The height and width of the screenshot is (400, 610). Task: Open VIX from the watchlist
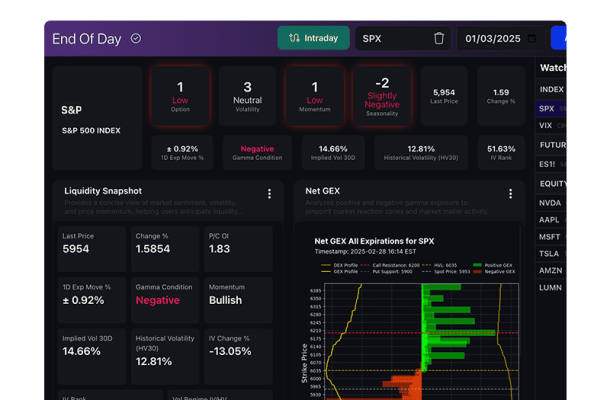click(x=547, y=126)
